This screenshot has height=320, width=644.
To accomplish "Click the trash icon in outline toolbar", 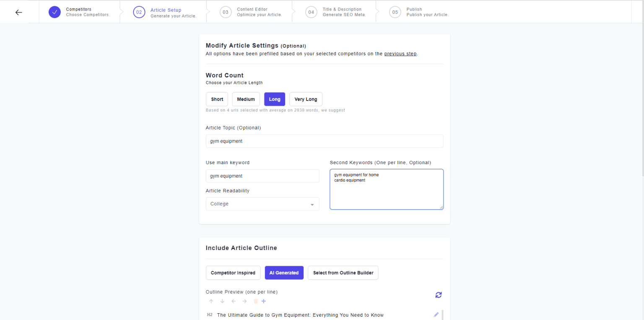I will click(255, 301).
